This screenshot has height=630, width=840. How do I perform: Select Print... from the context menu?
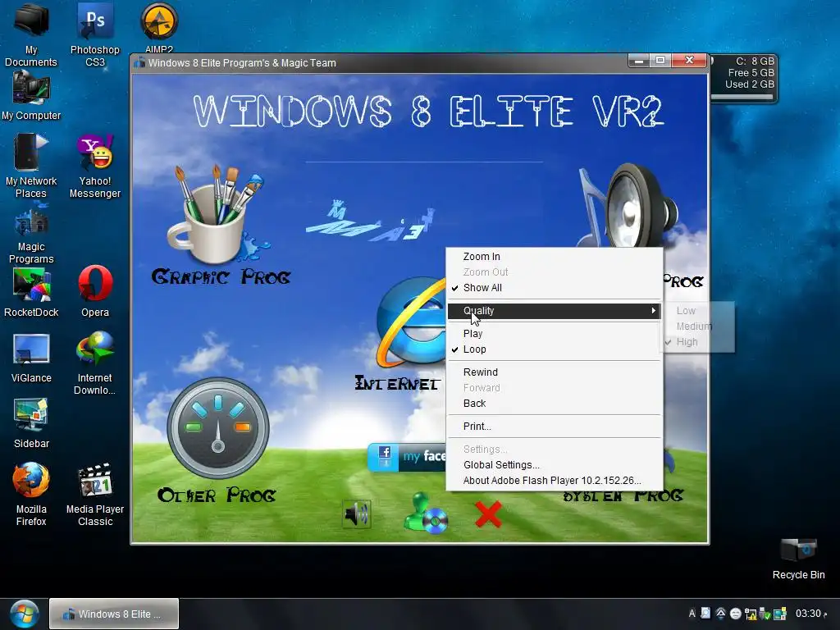point(555,427)
